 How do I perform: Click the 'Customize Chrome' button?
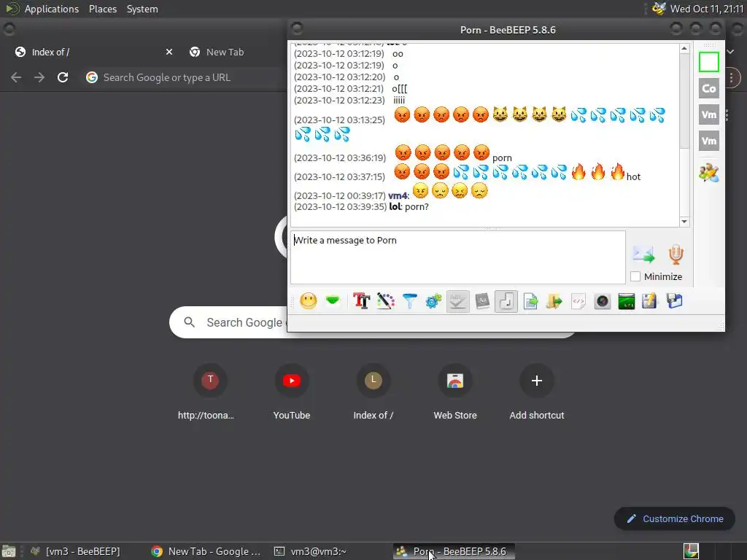coord(675,518)
